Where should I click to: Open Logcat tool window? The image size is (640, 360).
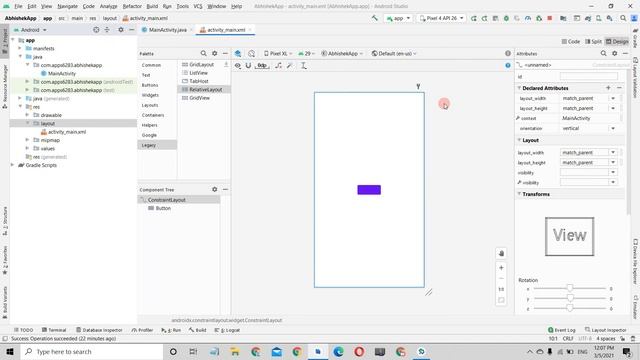(x=227, y=330)
